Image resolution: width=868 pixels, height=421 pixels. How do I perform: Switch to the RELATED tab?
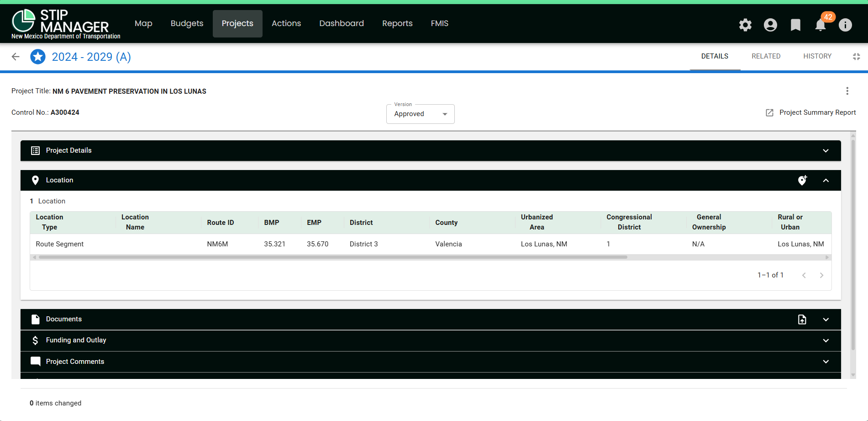(766, 56)
